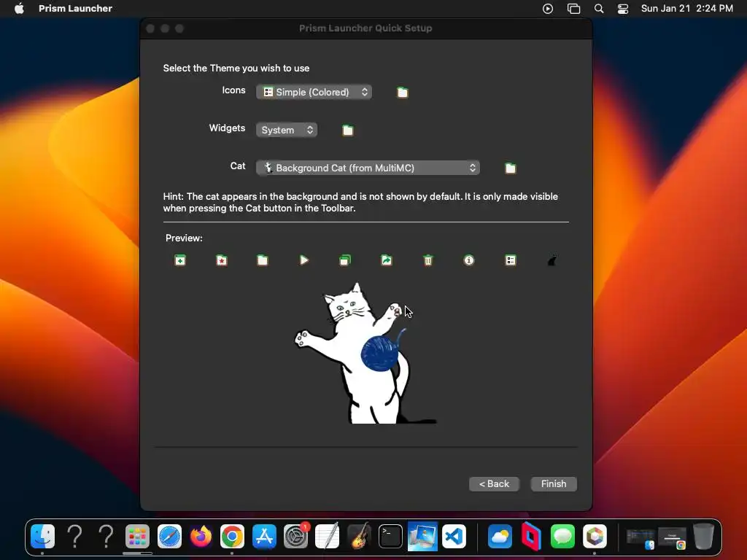Open System Settings from the Dock

click(x=296, y=537)
